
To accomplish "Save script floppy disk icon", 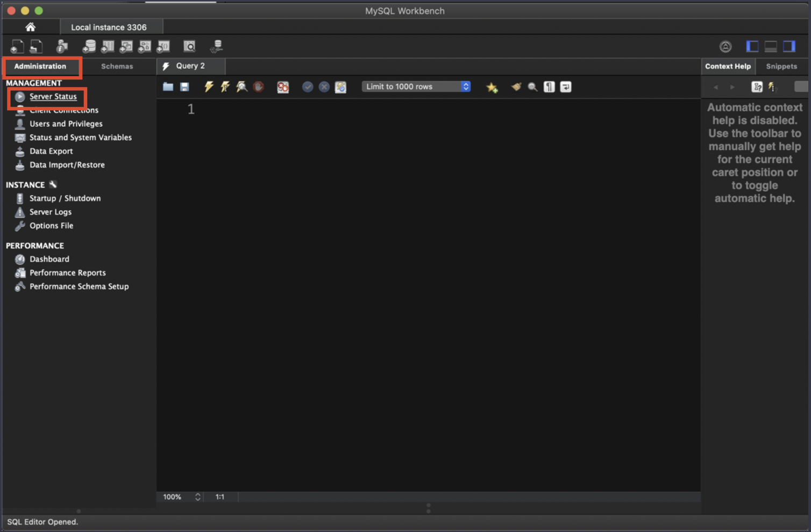I will (x=184, y=87).
